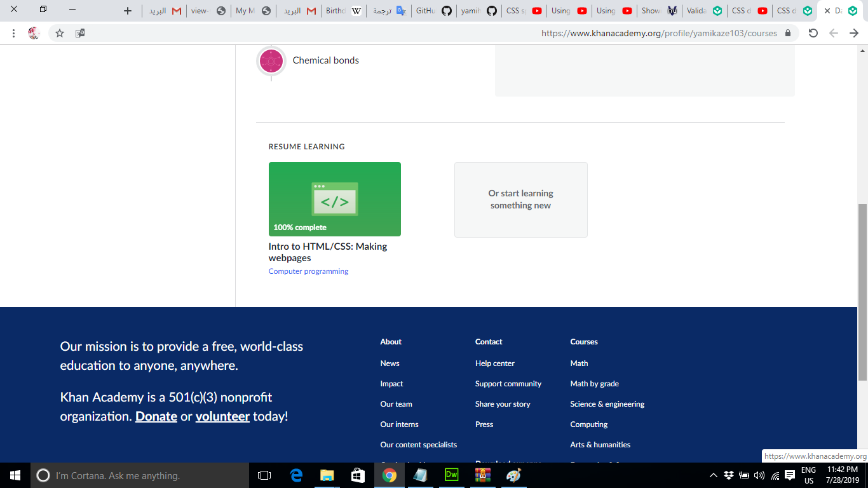Viewport: 868px width, 488px height.
Task: Open the Windows Start menu
Action: click(15, 475)
